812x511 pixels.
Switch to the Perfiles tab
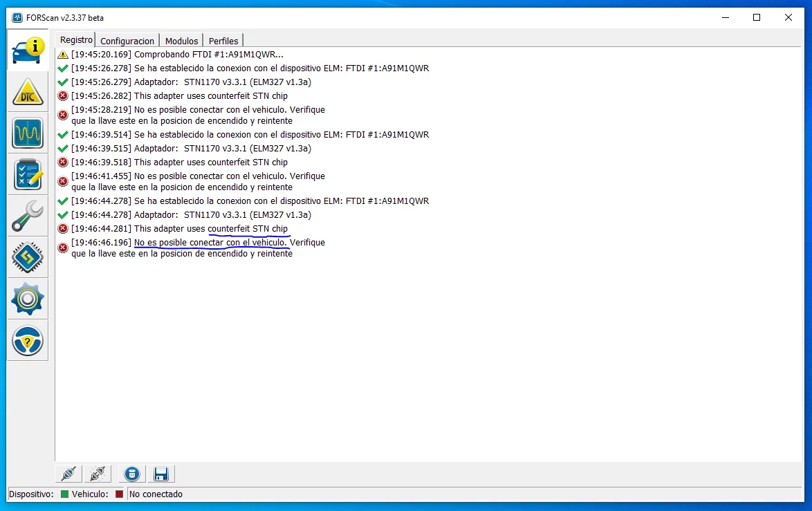[223, 41]
